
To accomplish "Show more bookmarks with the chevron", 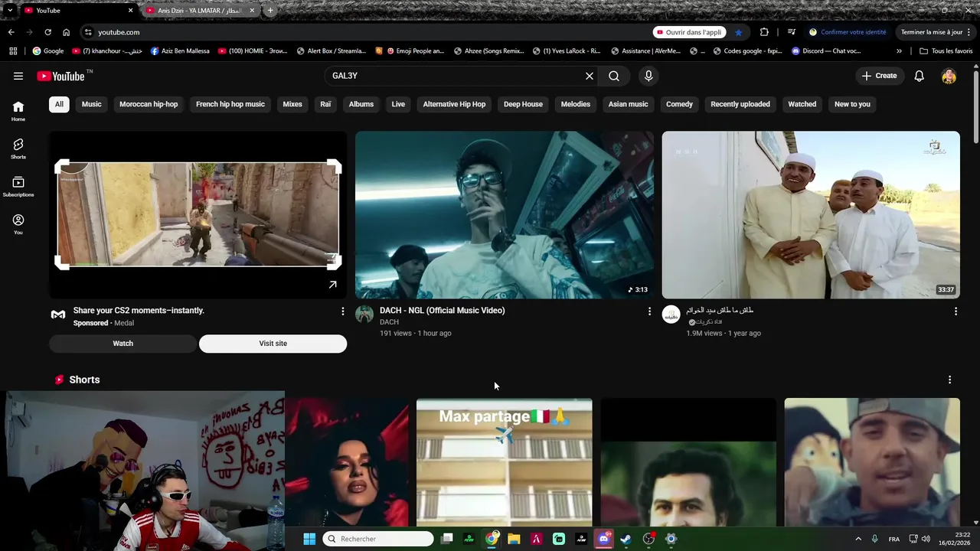I will (x=899, y=51).
